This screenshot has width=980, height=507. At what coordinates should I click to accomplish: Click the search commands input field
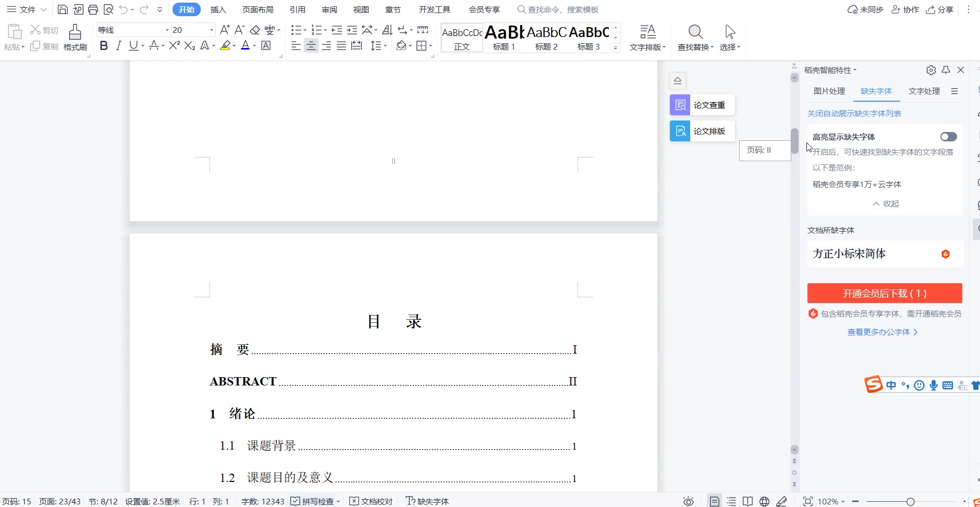click(x=563, y=9)
